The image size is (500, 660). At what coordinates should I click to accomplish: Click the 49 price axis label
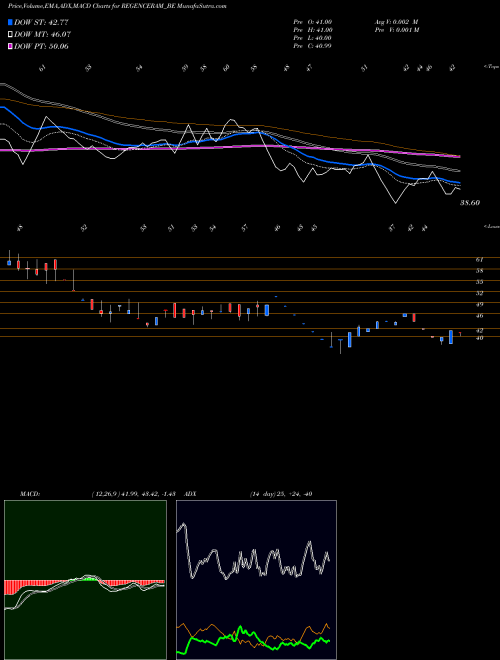pos(479,304)
